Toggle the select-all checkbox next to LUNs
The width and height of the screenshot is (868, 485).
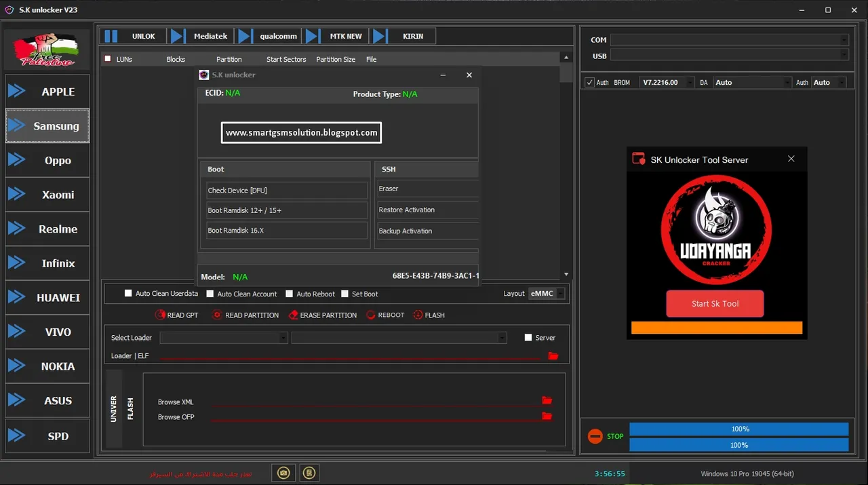click(108, 59)
